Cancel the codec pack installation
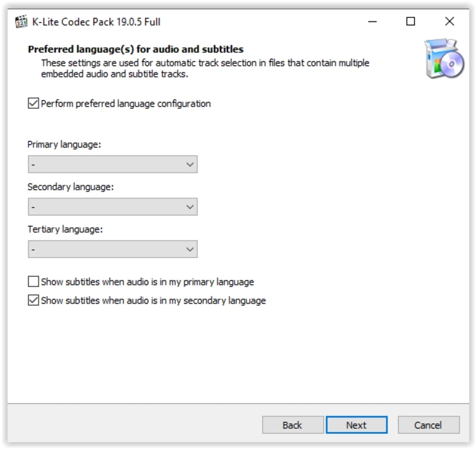 tap(428, 425)
